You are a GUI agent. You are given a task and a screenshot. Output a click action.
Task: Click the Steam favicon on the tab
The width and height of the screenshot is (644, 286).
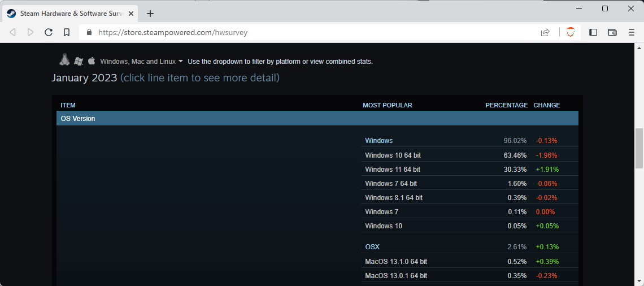point(11,14)
